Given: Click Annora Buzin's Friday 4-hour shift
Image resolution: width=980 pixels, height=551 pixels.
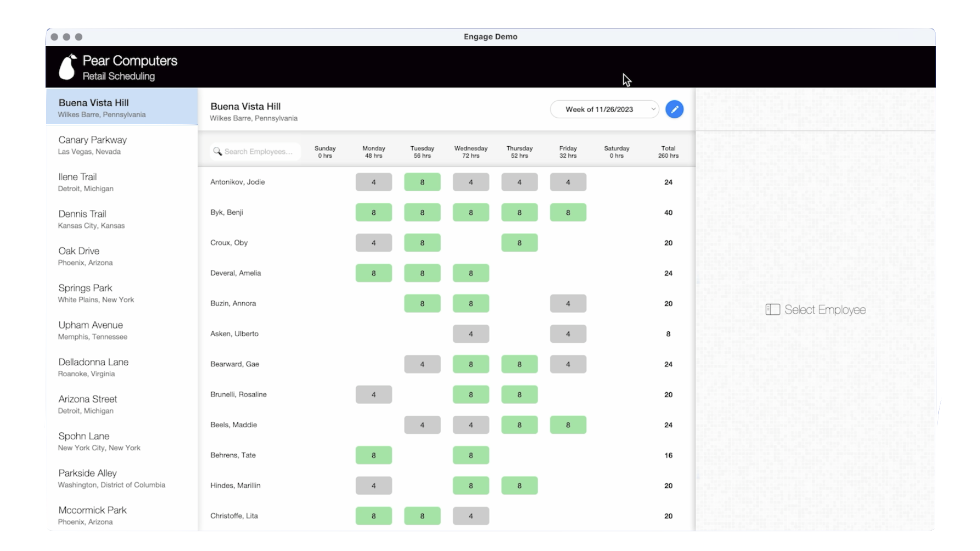Looking at the screenshot, I should click(568, 303).
